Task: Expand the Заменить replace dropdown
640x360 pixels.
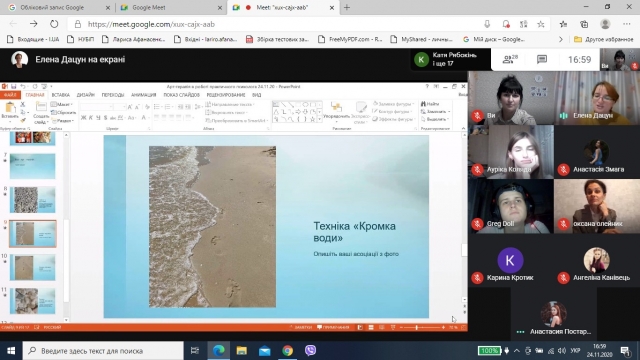Action: pos(436,111)
